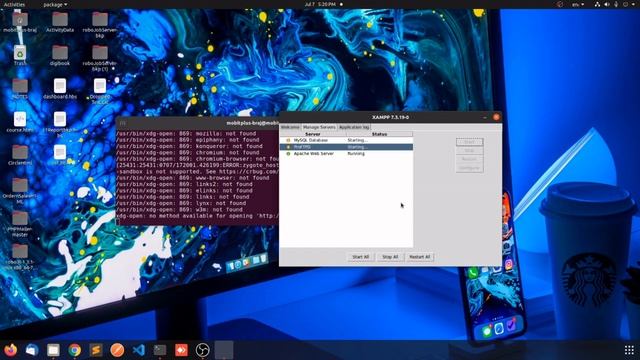
Task: Show Applications grid in the dock
Action: tap(629, 350)
